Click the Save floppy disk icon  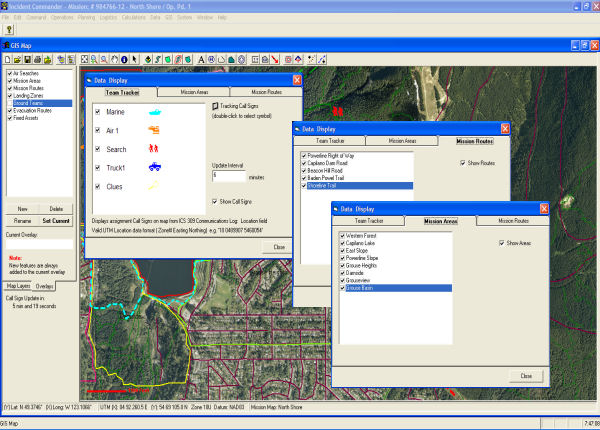[x=28, y=59]
